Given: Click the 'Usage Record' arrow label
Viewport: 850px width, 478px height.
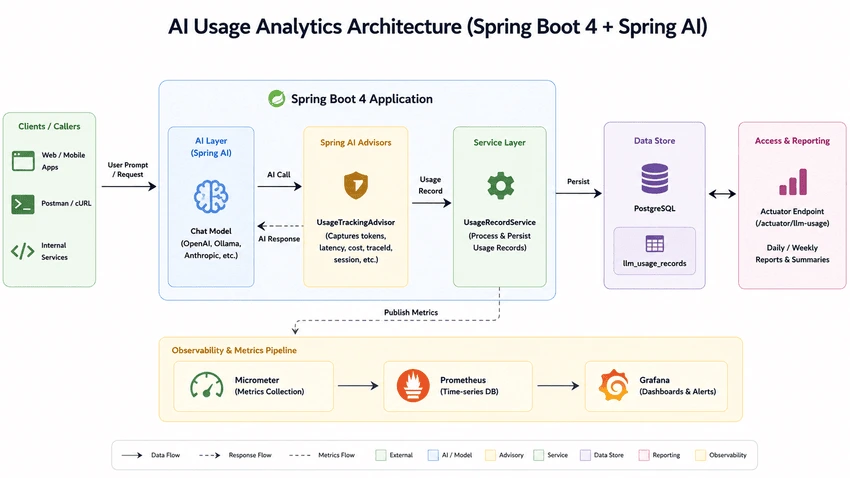Looking at the screenshot, I should click(x=430, y=185).
